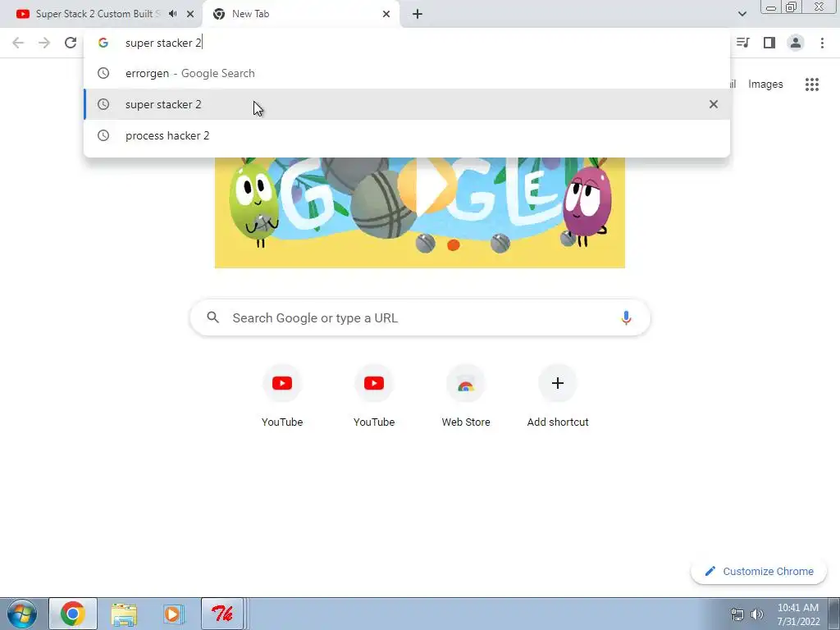
Task: Open the Images link
Action: pos(765,84)
